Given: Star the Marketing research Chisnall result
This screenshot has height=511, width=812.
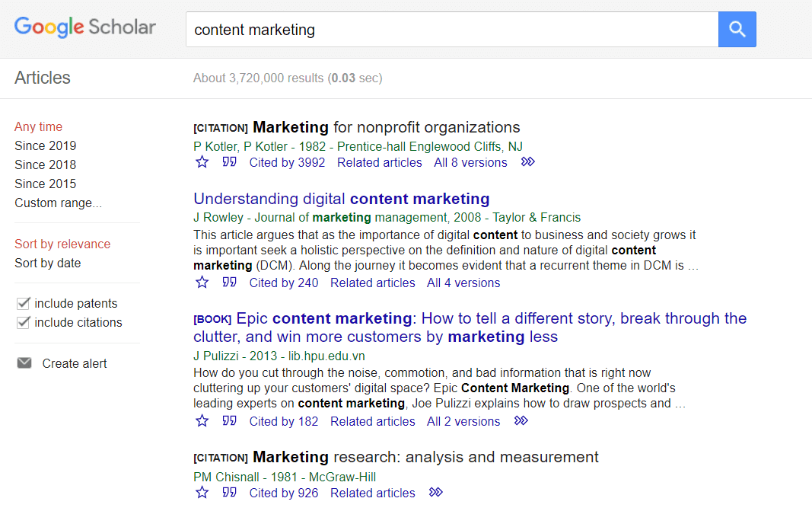Looking at the screenshot, I should point(202,493).
